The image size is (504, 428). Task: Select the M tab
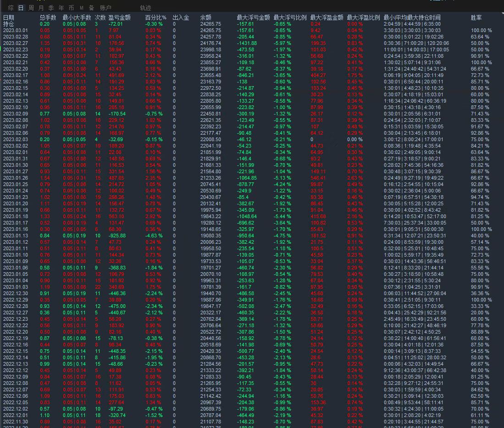click(x=81, y=8)
